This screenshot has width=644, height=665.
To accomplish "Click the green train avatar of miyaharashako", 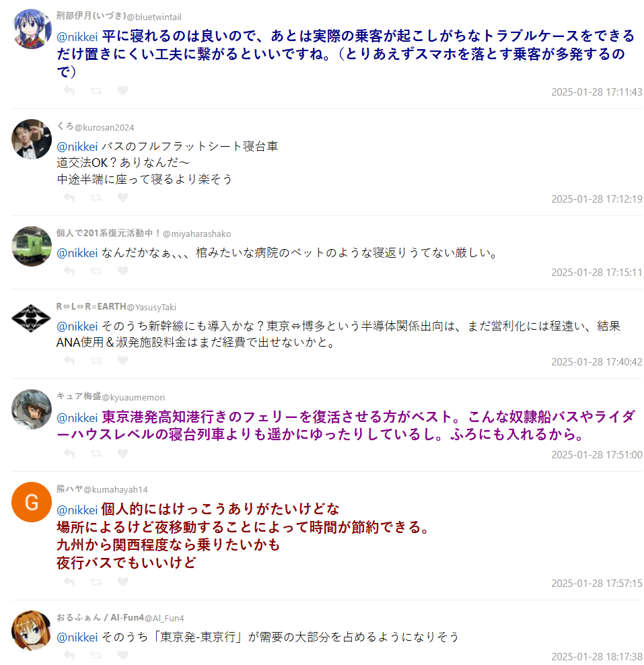I will pos(32,246).
